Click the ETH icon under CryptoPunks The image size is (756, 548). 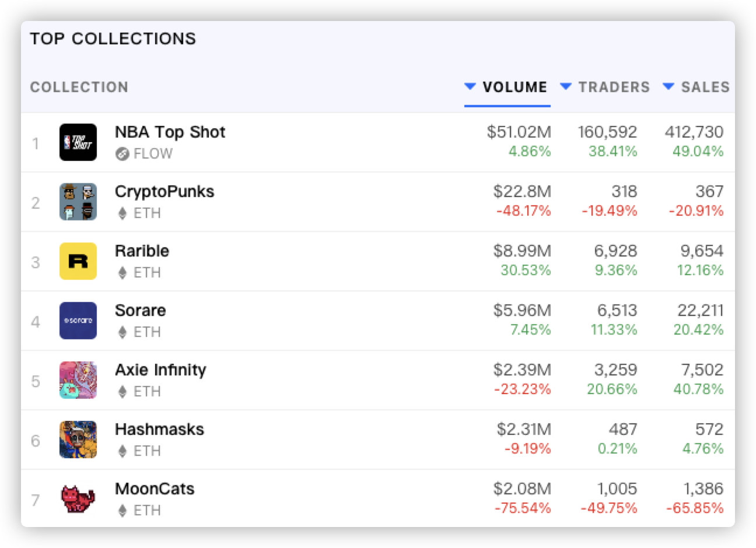click(122, 213)
